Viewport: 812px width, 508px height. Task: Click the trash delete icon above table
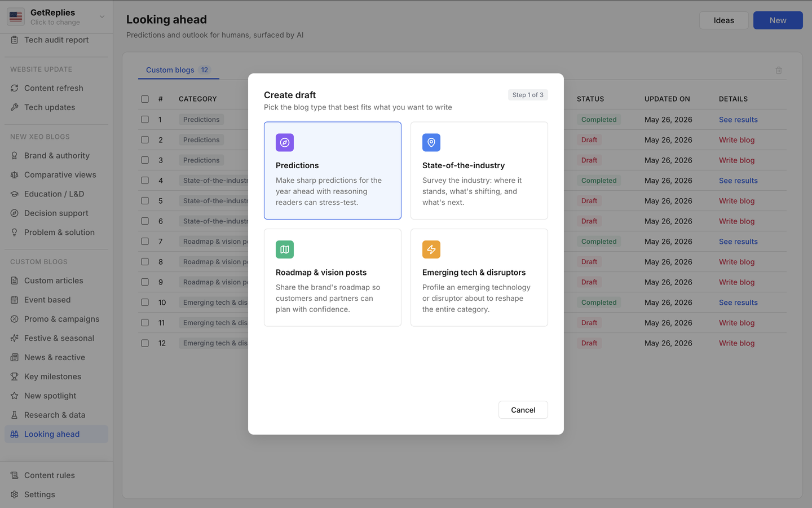coord(779,70)
